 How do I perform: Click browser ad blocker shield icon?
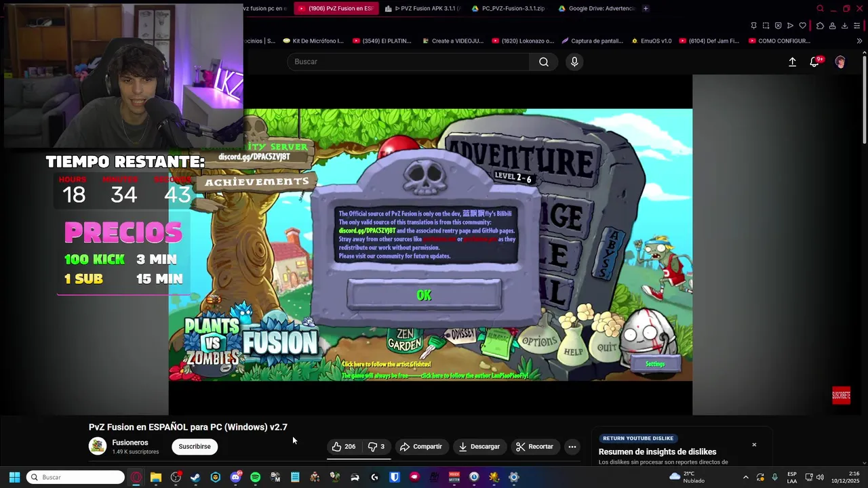click(x=778, y=26)
